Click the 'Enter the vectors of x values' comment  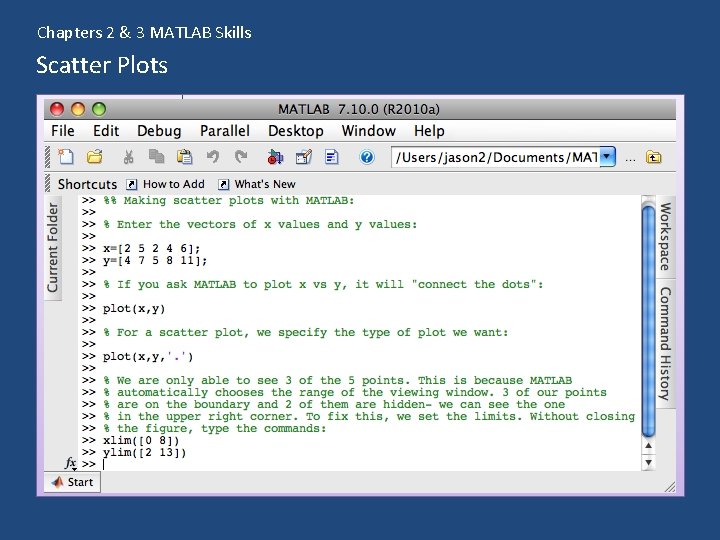click(260, 225)
